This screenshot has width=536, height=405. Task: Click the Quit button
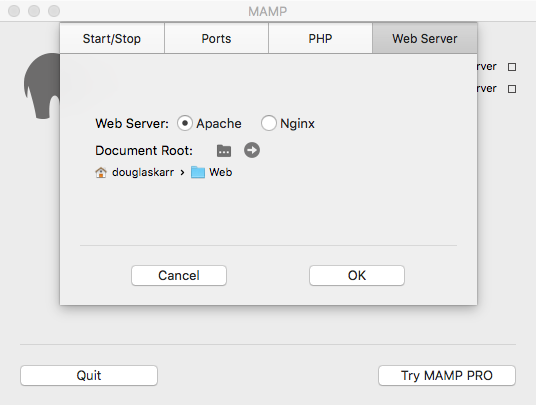89,376
